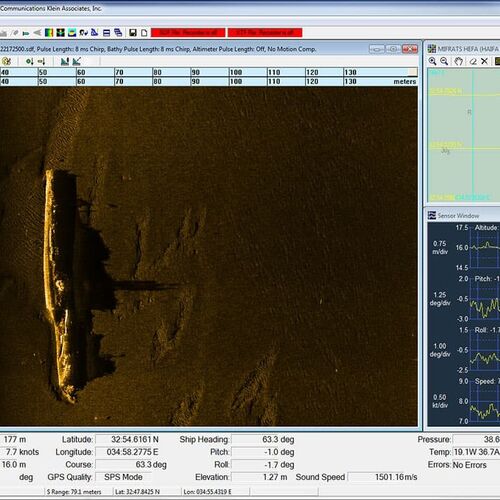Toggle the first red recorder off indicator

[188, 33]
